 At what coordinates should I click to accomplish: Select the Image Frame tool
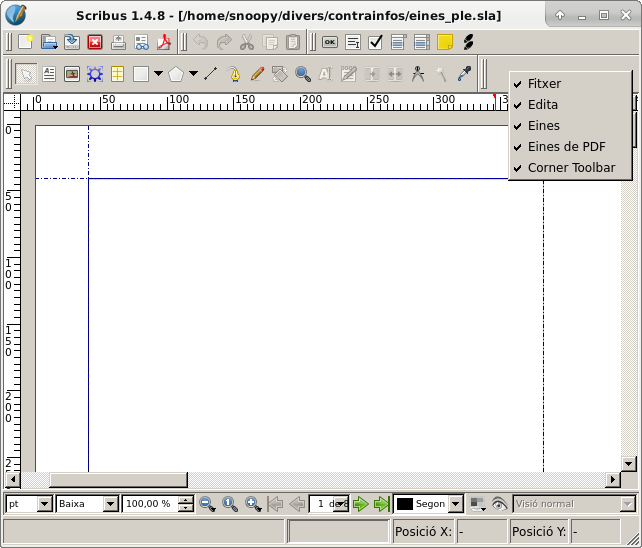click(72, 74)
